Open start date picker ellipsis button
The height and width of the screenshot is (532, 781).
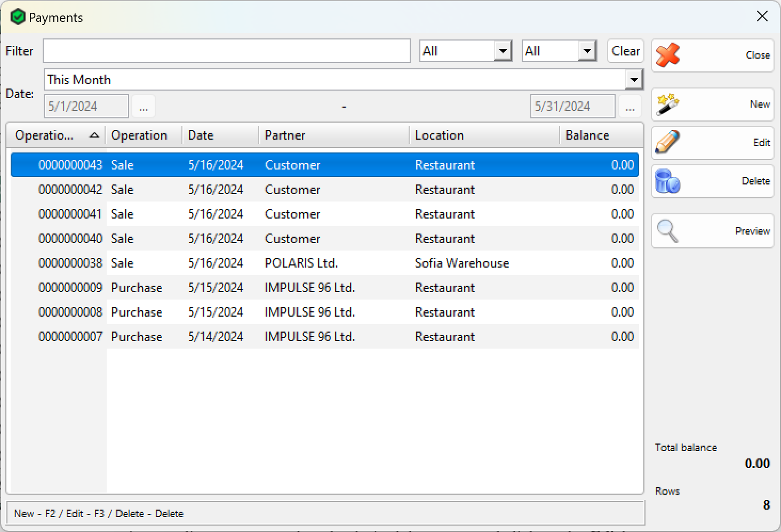coord(144,107)
